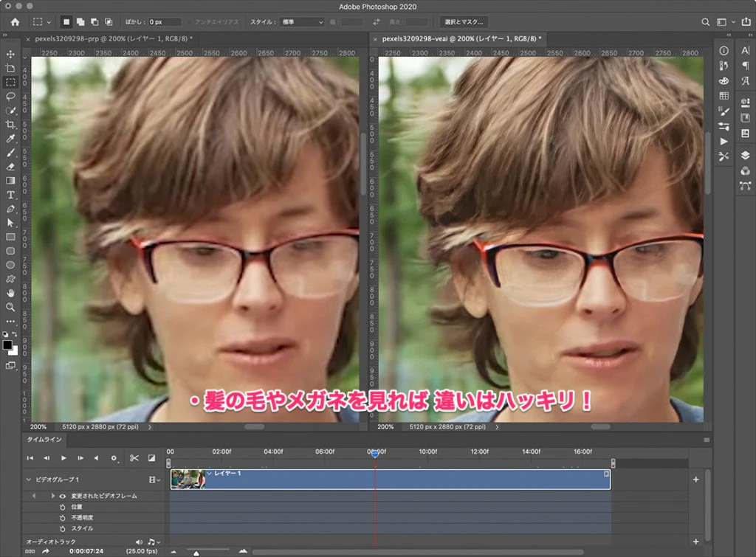The image size is (756, 557).
Task: Open the Layers panel icon
Action: 744,155
